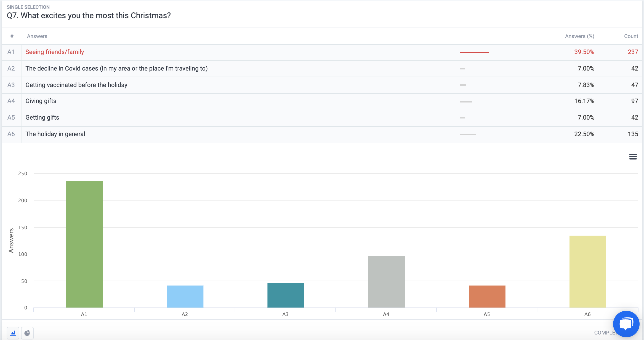Sort by the Answers (%) column header
The image size is (644, 340).
[x=579, y=36]
